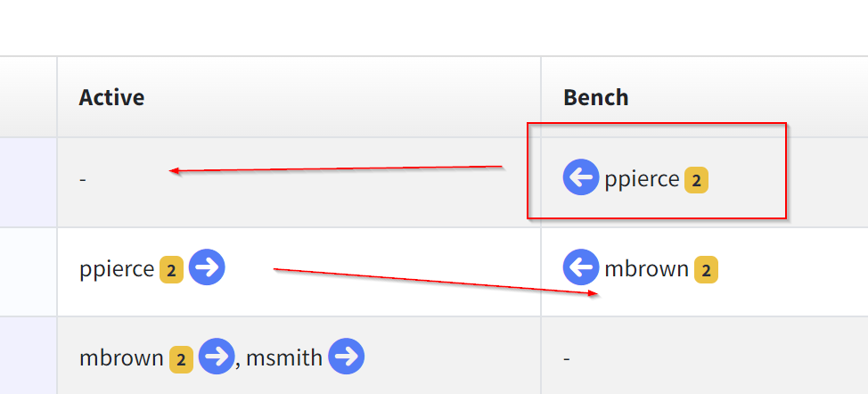Move ppierce to Bench using right arrow
The width and height of the screenshot is (868, 394).
[207, 267]
